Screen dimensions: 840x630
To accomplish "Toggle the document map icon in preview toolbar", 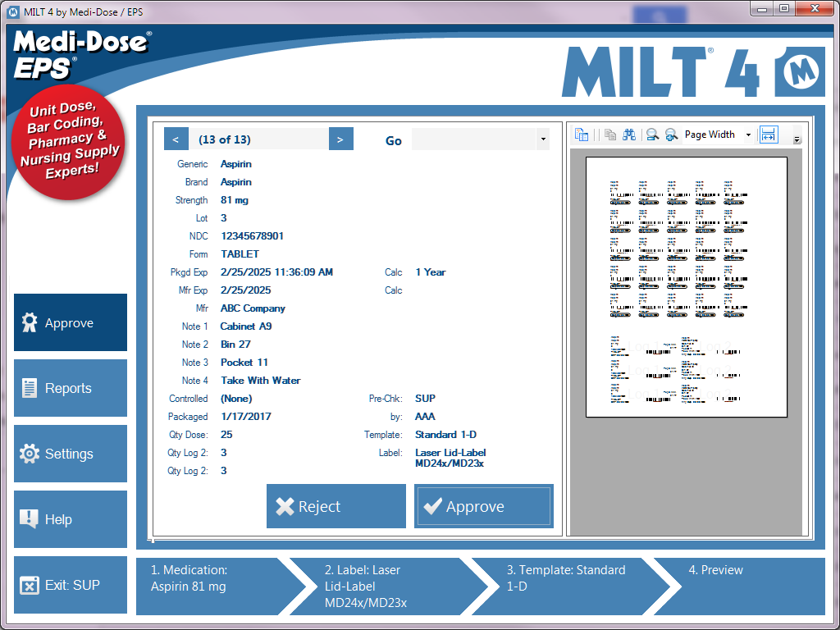I will [582, 135].
